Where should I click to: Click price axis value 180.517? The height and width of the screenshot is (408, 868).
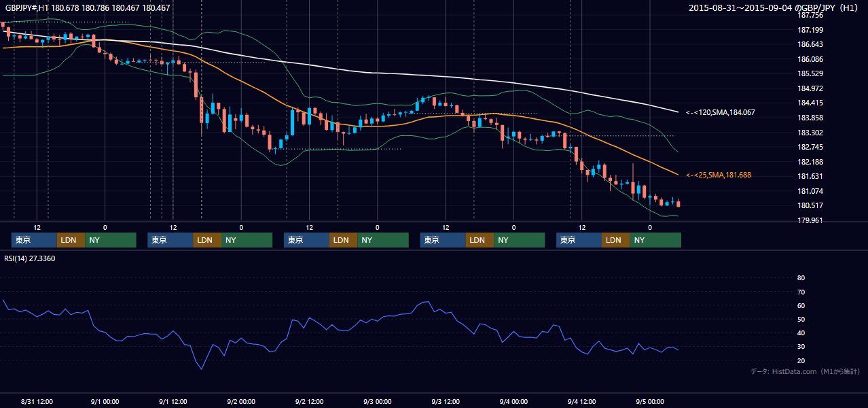click(x=811, y=206)
